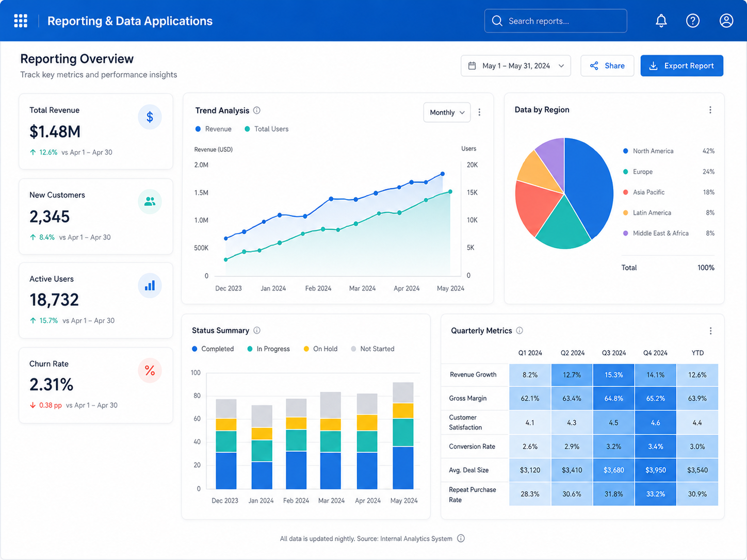747x560 pixels.
Task: Open Data by Region more options menu
Action: [x=710, y=110]
